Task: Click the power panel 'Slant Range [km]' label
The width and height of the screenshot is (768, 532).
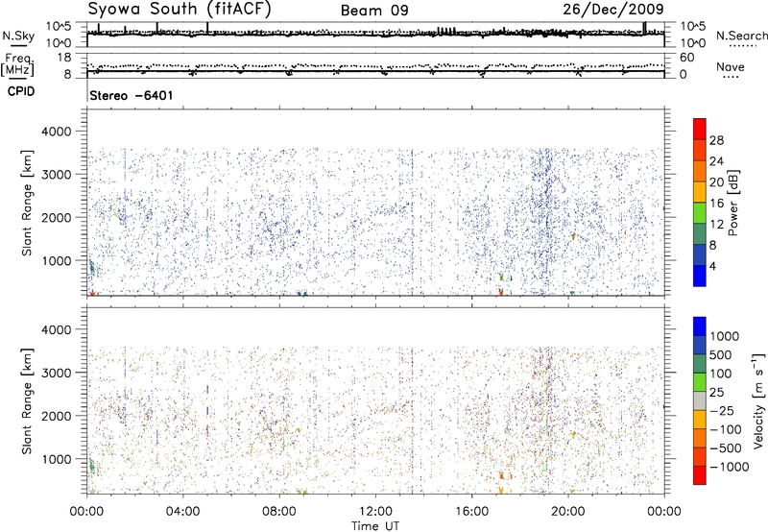Action: [x=27, y=203]
